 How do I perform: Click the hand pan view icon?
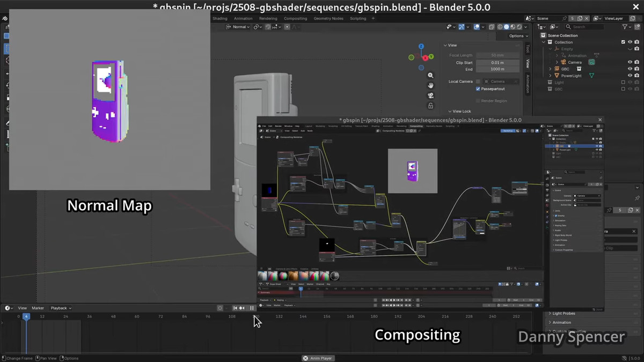tap(430, 85)
